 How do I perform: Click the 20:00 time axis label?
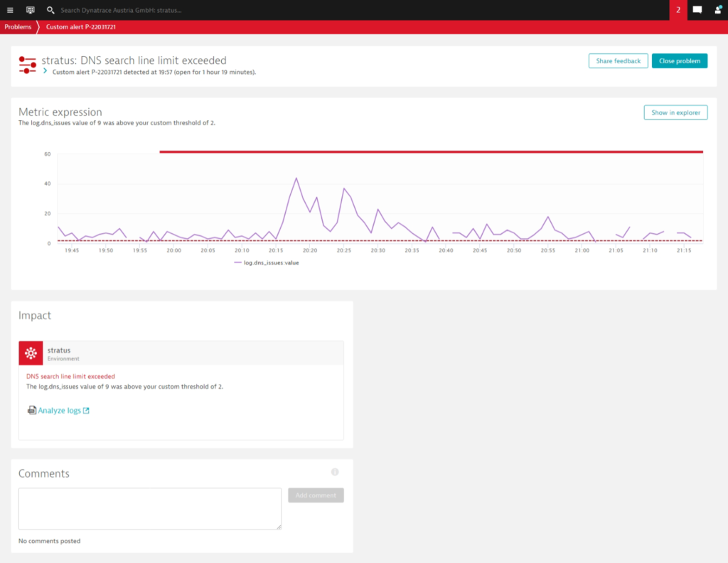[x=173, y=251]
